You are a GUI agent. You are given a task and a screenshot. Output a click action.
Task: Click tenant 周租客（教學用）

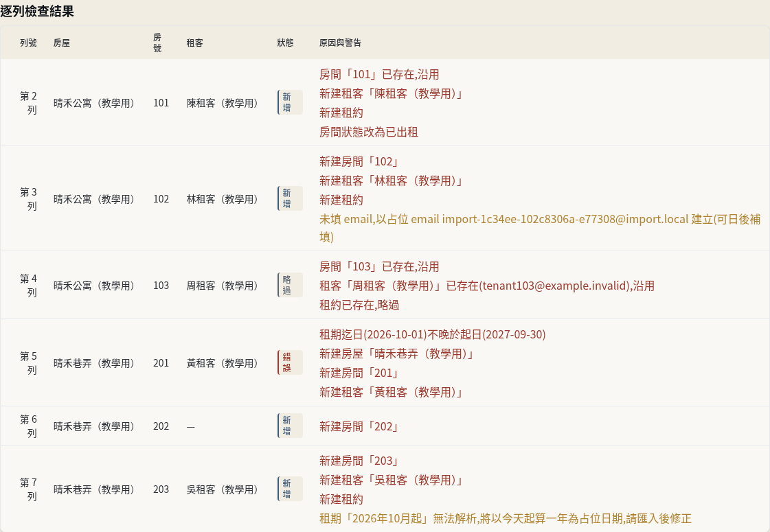coord(222,285)
